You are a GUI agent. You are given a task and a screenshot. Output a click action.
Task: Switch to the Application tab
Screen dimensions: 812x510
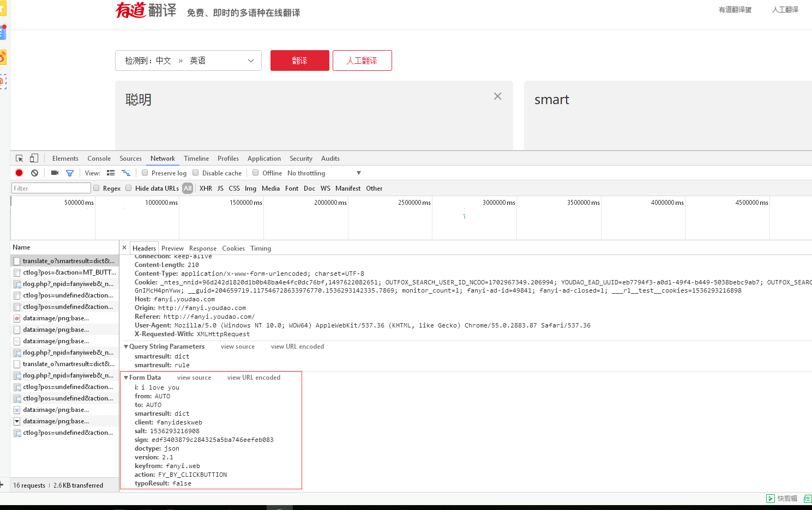click(x=264, y=159)
